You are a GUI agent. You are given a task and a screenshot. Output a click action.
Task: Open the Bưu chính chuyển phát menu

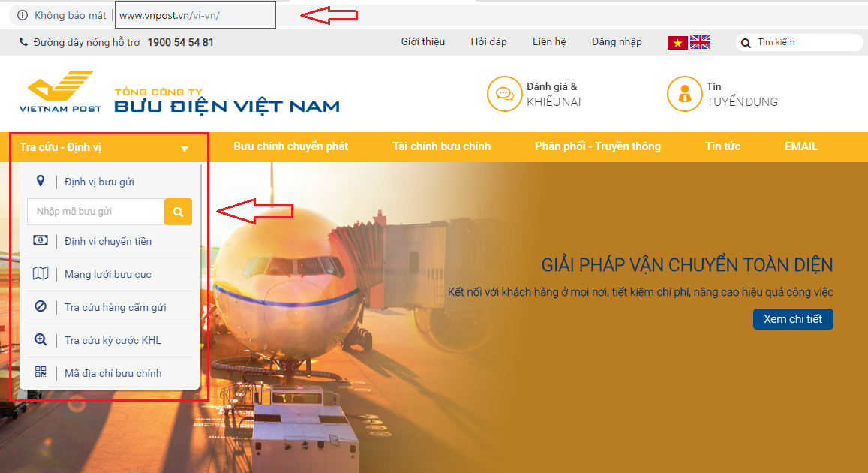coord(290,146)
